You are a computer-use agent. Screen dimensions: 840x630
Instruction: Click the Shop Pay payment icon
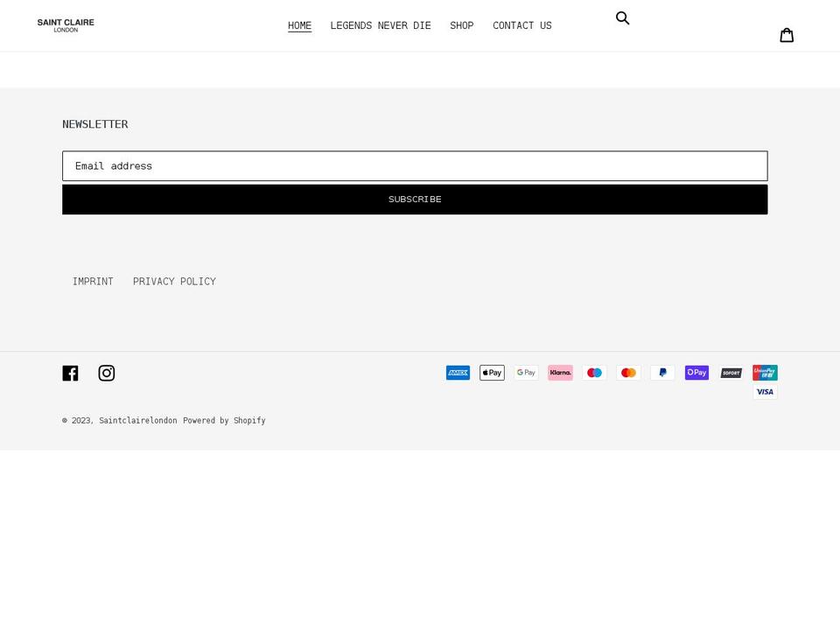[x=696, y=373]
